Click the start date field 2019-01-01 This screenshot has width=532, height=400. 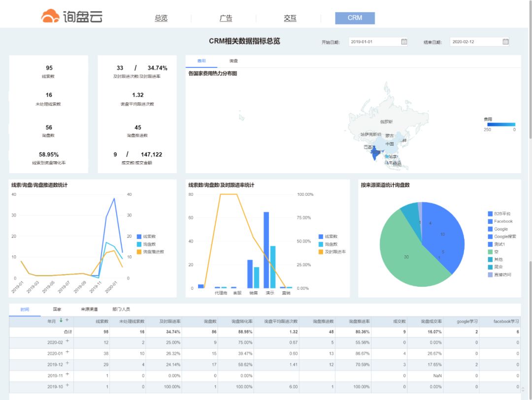[x=379, y=42]
